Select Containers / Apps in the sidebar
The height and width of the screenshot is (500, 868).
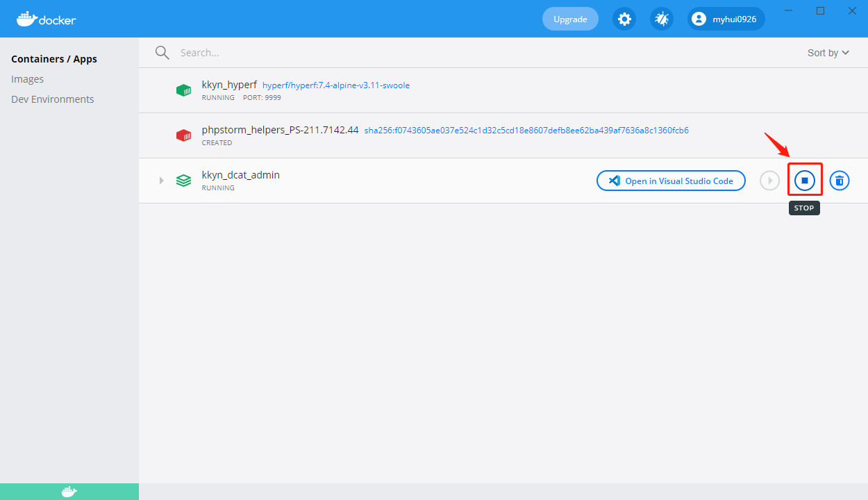click(54, 58)
